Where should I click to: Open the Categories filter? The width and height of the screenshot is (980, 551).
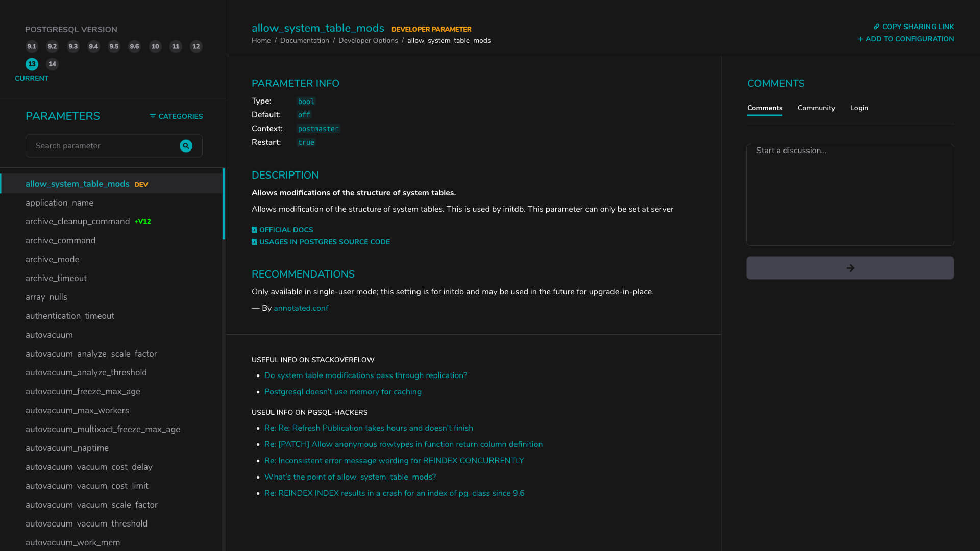coord(176,116)
